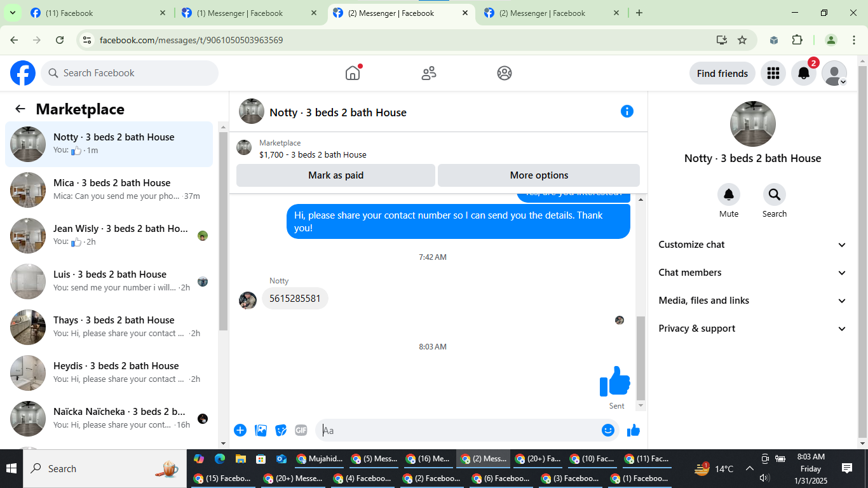Click the conversation list scrollbar

[223, 231]
